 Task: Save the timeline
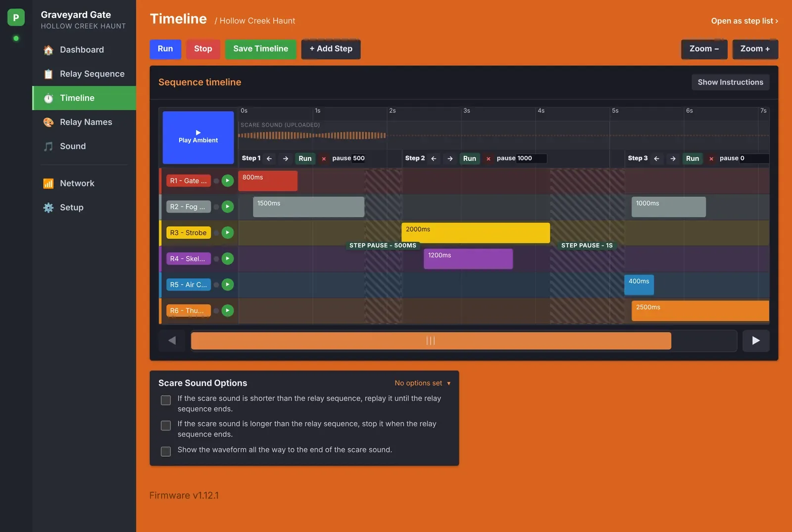pyautogui.click(x=260, y=49)
